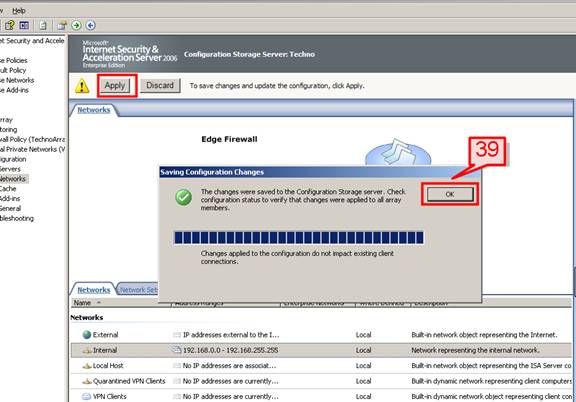Click the document page toolbar icon
This screenshot has height=402, width=576.
point(43,25)
